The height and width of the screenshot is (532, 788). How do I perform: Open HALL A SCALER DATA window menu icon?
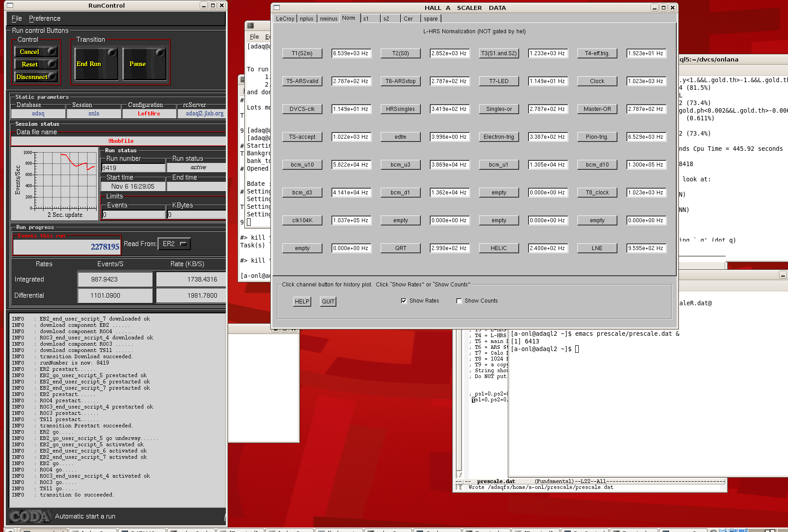point(277,8)
